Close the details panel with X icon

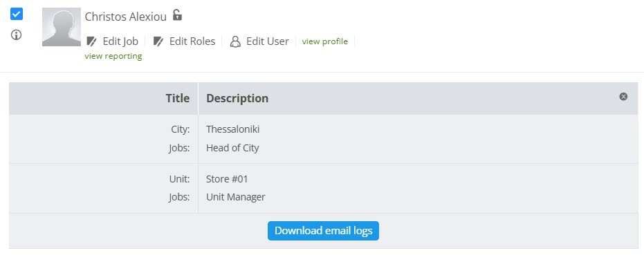pos(623,97)
